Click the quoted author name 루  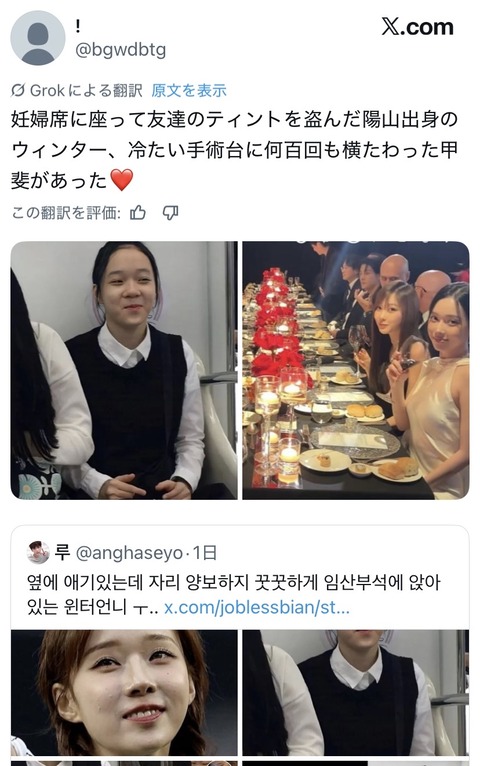63,553
